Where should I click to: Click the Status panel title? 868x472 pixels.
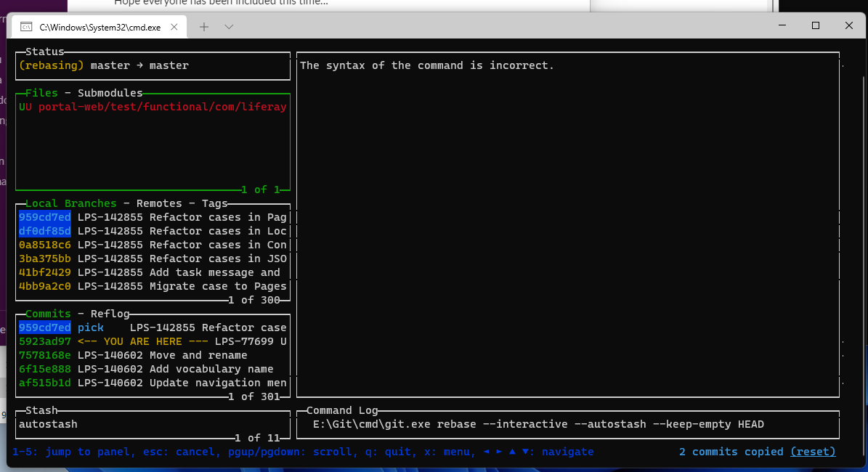tap(45, 52)
